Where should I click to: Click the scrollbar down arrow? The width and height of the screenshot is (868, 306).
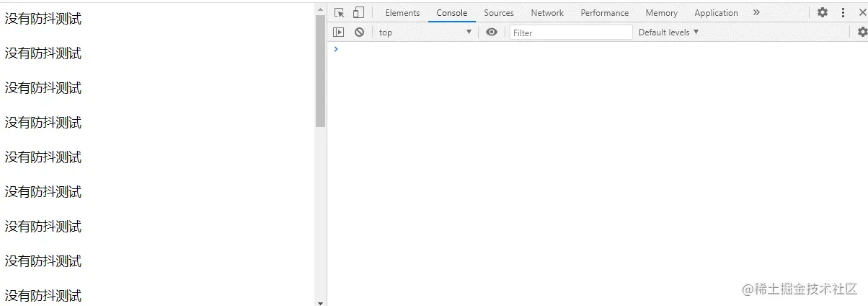pos(321,303)
